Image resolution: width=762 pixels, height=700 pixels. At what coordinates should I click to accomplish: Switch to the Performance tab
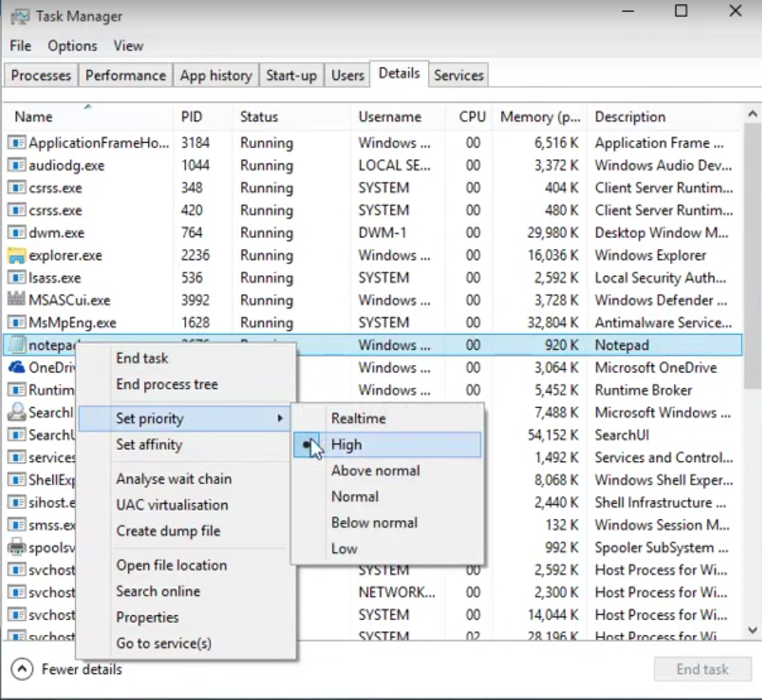(125, 76)
